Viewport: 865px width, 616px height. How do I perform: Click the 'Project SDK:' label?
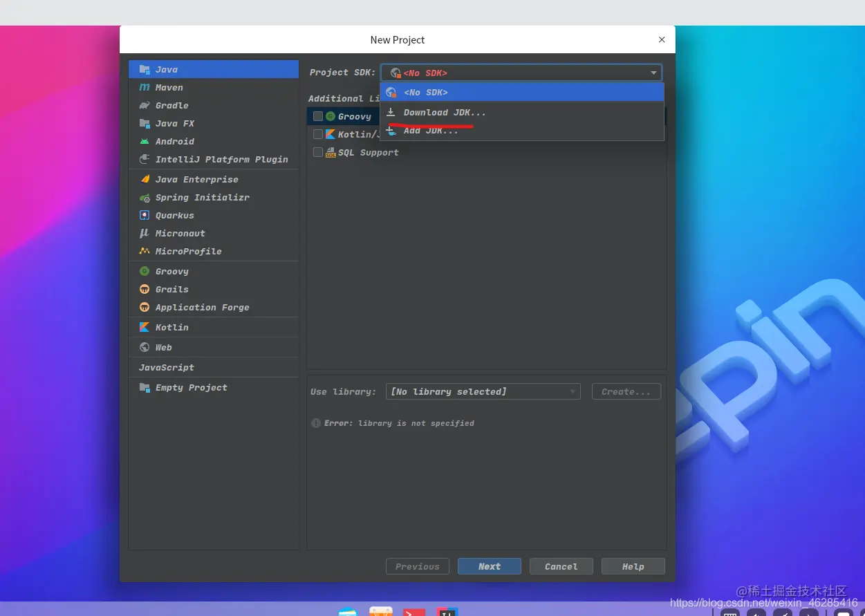pyautogui.click(x=343, y=73)
